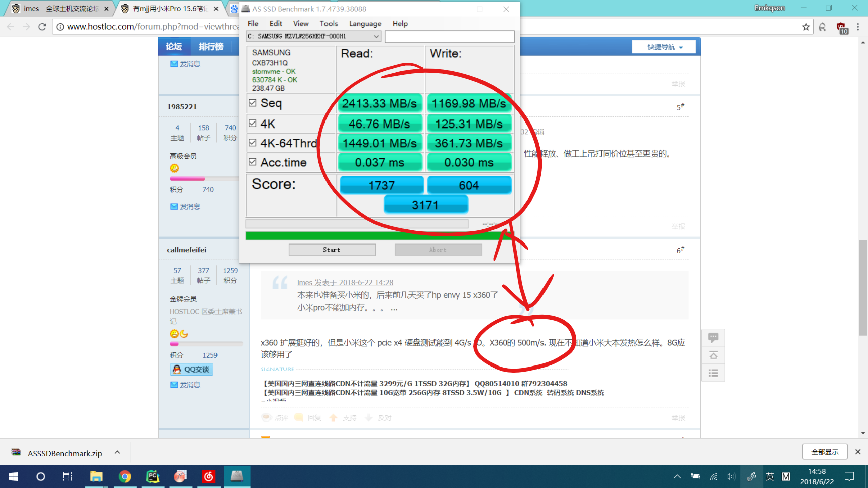
Task: Open the Windows Ink pen tray icon
Action: pos(752,476)
